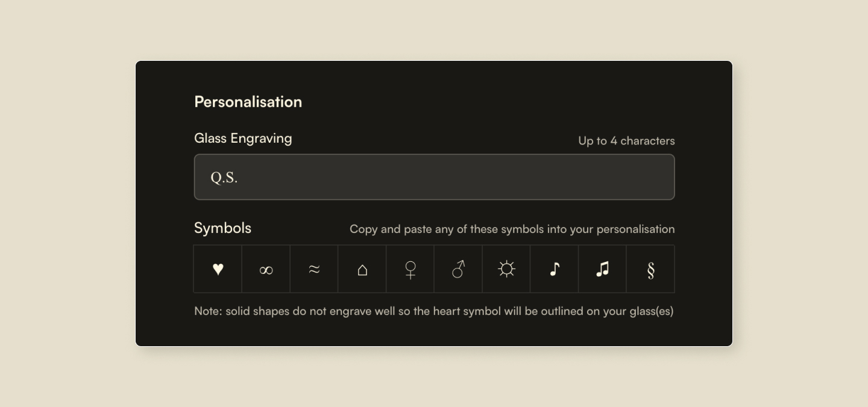Click the female Venus symbol
Image resolution: width=868 pixels, height=407 pixels.
click(x=410, y=269)
